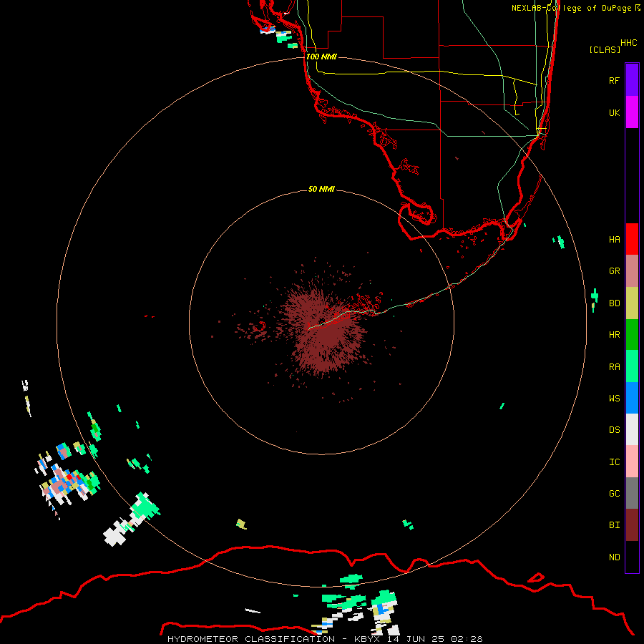Click the ND black legend swatch

click(x=632, y=557)
